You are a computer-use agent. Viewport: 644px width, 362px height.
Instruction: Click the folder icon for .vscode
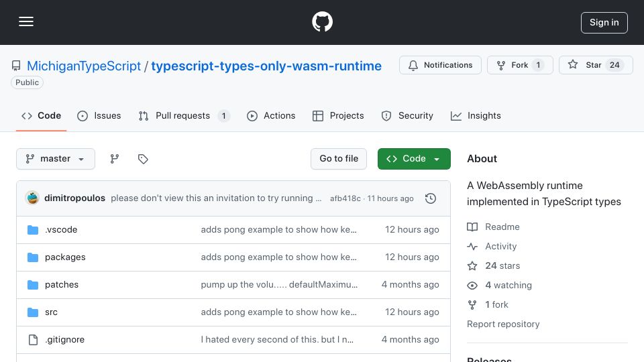click(33, 230)
